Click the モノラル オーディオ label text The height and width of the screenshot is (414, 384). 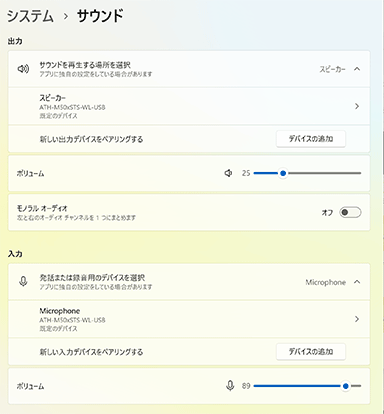coord(42,209)
